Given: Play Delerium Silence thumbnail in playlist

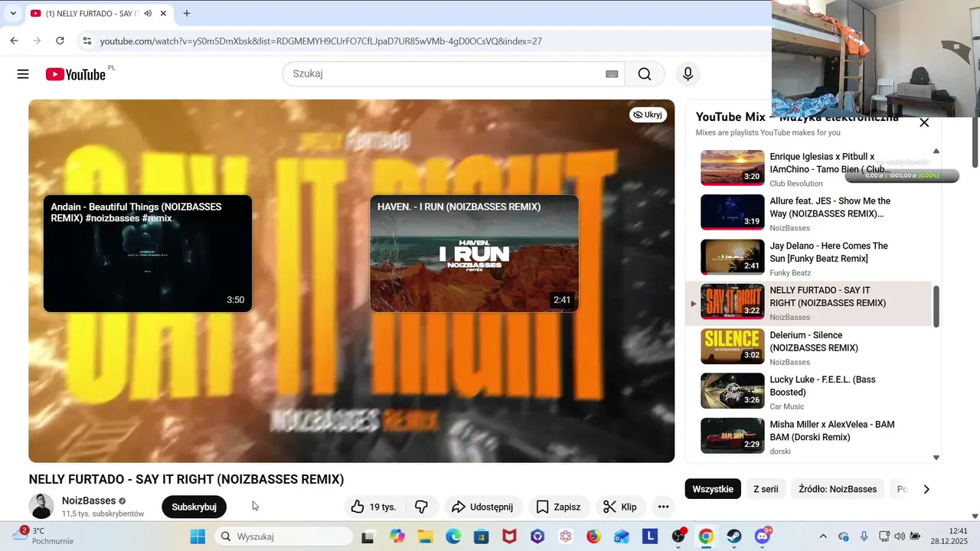Looking at the screenshot, I should (733, 347).
